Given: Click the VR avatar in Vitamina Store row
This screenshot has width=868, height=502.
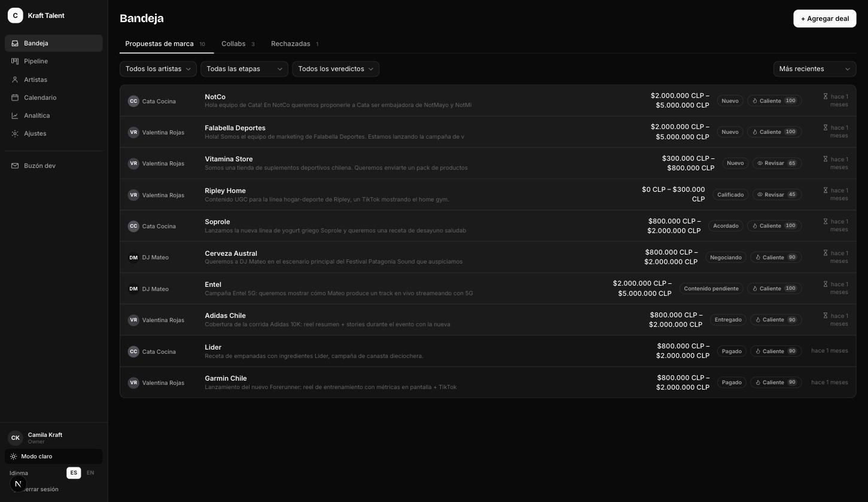Looking at the screenshot, I should (x=133, y=163).
